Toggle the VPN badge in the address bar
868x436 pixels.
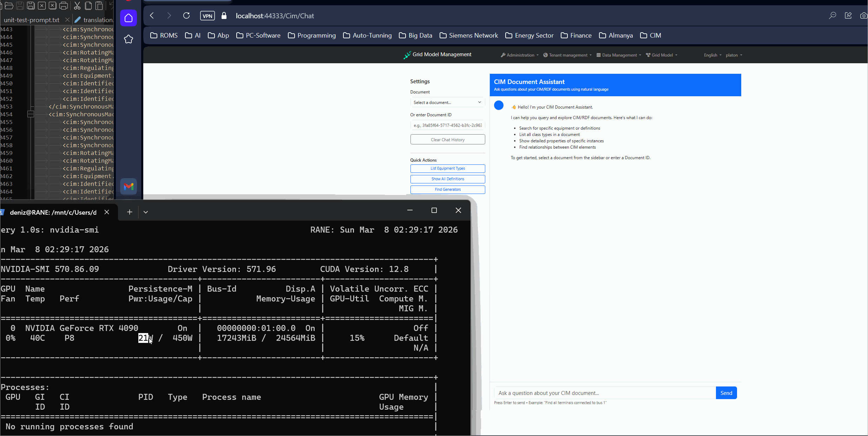pyautogui.click(x=207, y=15)
